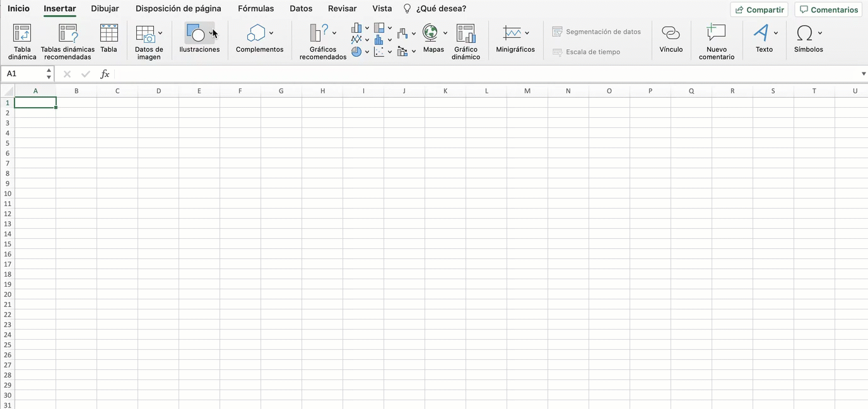Insert a pie chart
This screenshot has width=868, height=409.
pyautogui.click(x=357, y=52)
